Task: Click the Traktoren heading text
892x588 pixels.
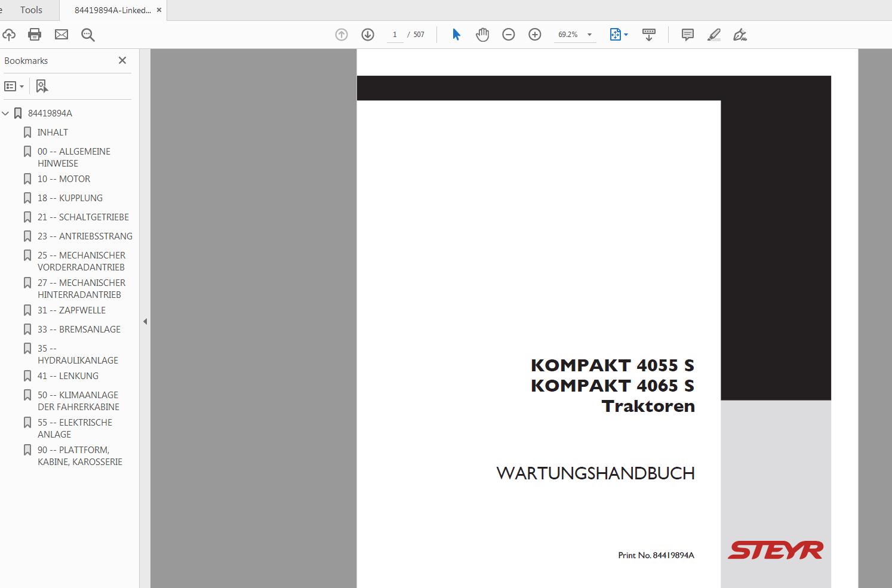Action: point(648,406)
